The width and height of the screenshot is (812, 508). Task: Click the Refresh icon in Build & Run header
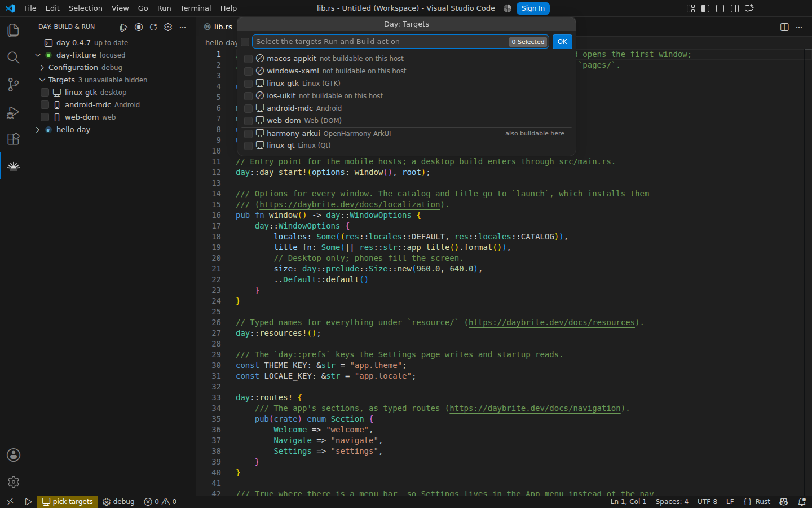click(x=153, y=27)
